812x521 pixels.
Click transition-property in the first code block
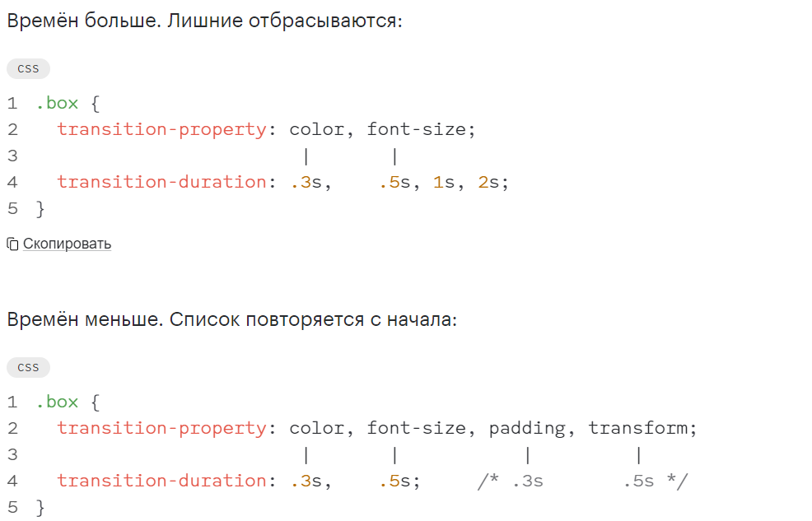point(161,129)
